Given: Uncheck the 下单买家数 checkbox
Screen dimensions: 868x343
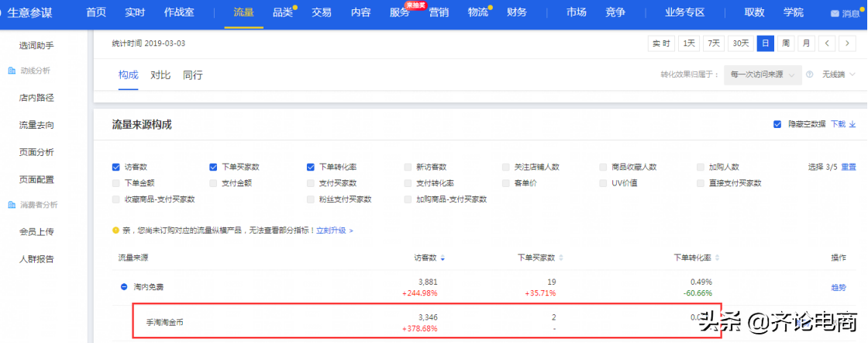Looking at the screenshot, I should [213, 167].
